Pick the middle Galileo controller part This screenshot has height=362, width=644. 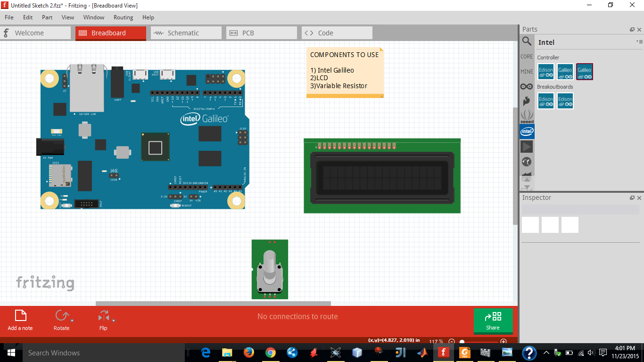(x=565, y=72)
